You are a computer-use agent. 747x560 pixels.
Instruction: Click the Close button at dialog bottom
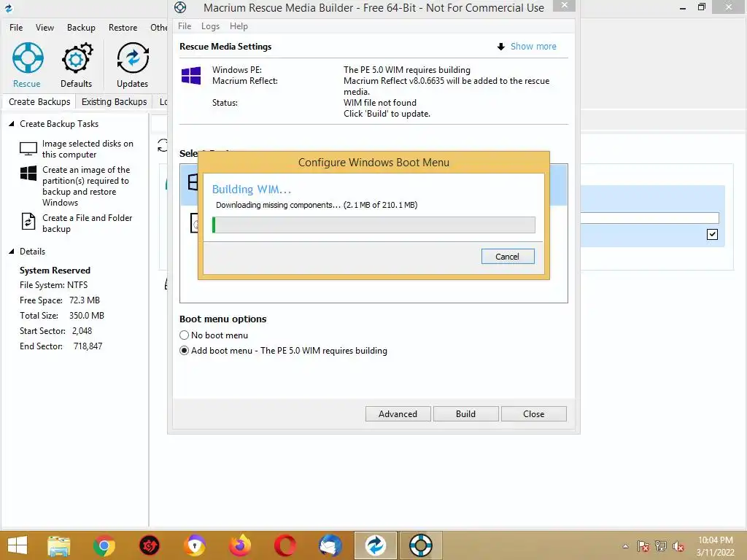[533, 414]
